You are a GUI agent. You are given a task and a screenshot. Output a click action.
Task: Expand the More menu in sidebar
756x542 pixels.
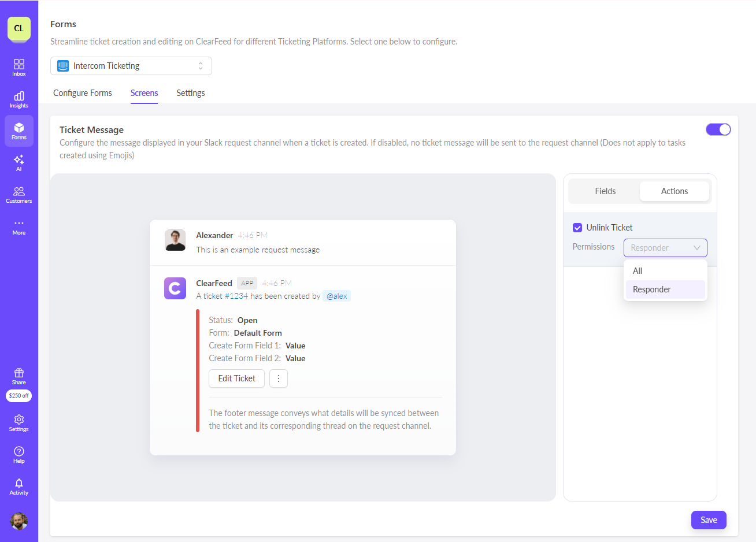pos(19,226)
